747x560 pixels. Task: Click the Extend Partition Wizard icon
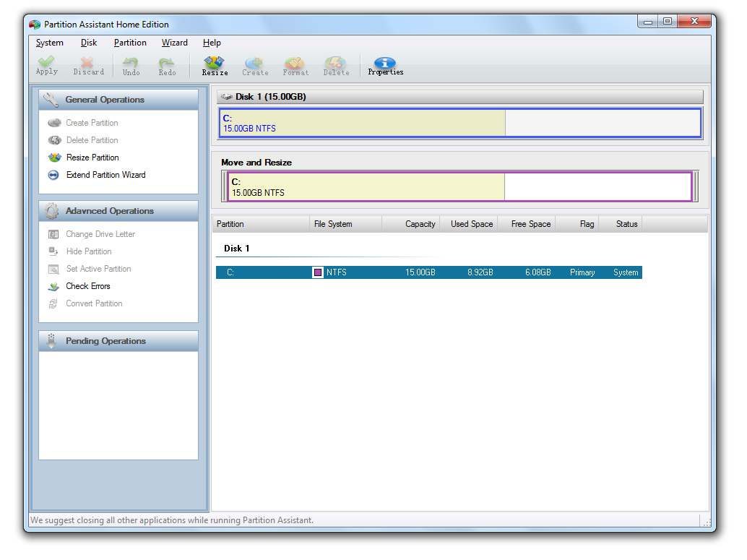54,175
